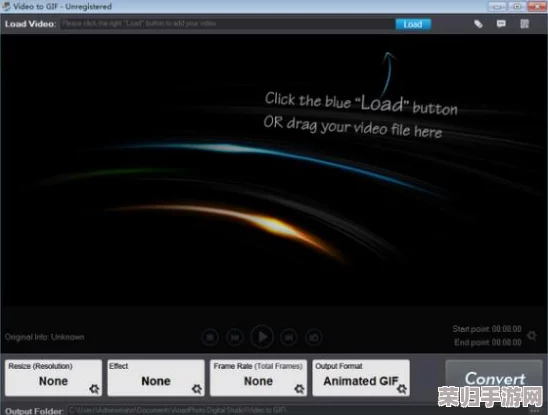
Task: Click the previous frame button
Action: [235, 337]
